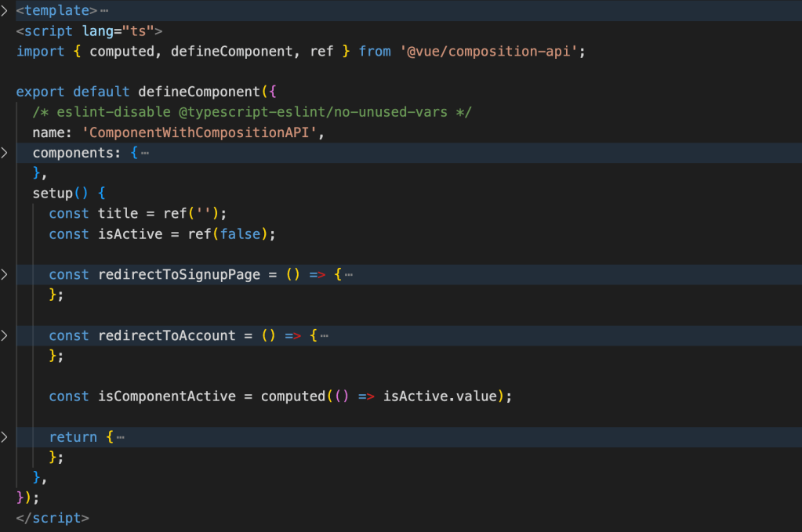Click the ellipsis after return brace
The image size is (802, 532).
point(121,437)
